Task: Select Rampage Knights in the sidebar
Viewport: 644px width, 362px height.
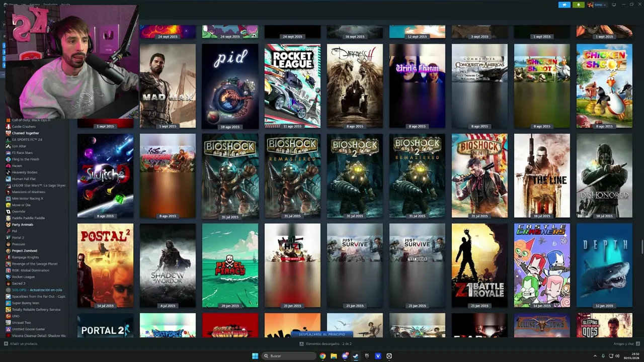Action: (x=25, y=257)
